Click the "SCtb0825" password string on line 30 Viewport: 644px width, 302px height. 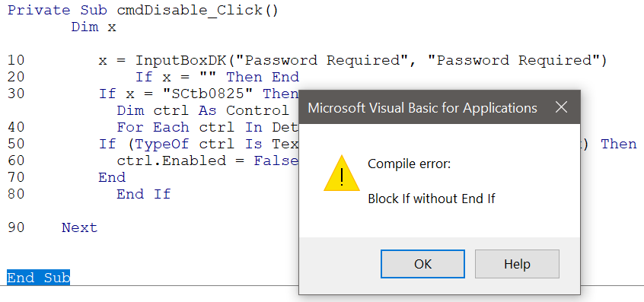(x=208, y=94)
